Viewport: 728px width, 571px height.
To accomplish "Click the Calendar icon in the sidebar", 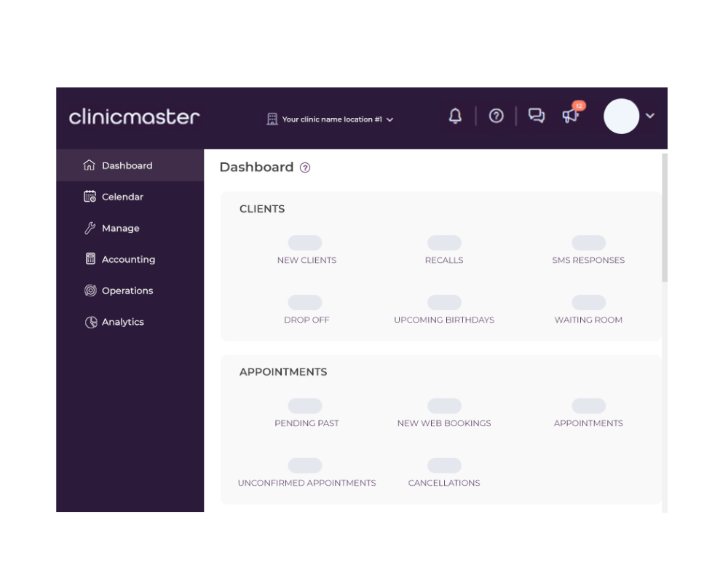I will point(88,196).
